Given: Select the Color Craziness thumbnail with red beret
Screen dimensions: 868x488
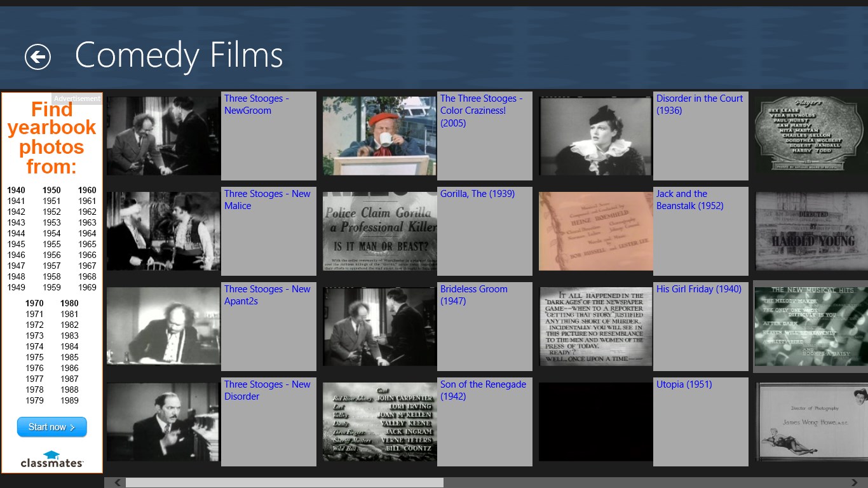Looking at the screenshot, I should 379,136.
